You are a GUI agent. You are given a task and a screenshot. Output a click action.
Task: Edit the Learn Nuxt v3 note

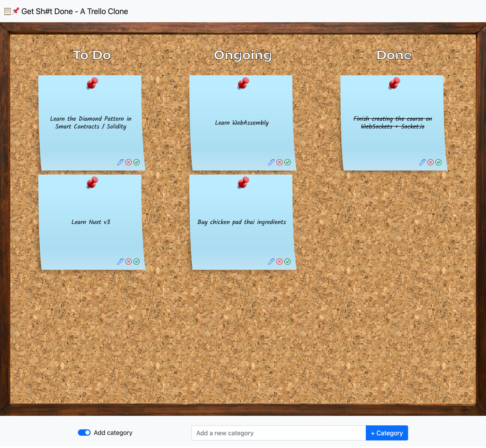[x=120, y=261]
